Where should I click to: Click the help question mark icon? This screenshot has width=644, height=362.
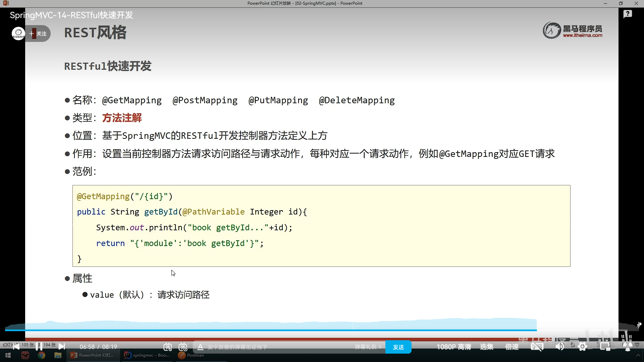click(x=628, y=14)
